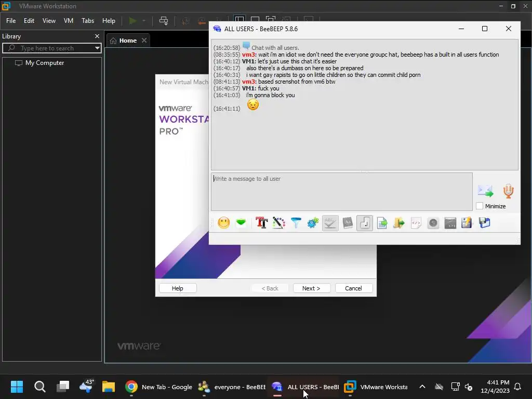Click Next in the New Virtual Machine wizard

pyautogui.click(x=312, y=288)
